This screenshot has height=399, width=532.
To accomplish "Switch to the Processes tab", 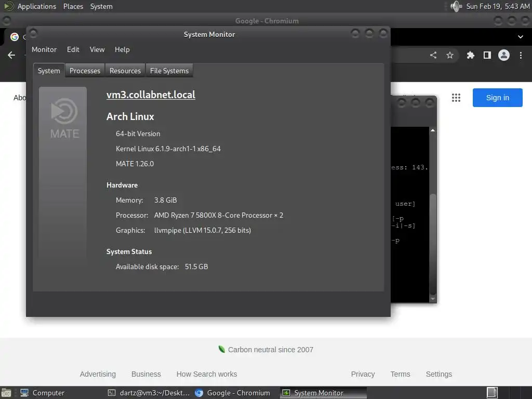I will 85,71.
